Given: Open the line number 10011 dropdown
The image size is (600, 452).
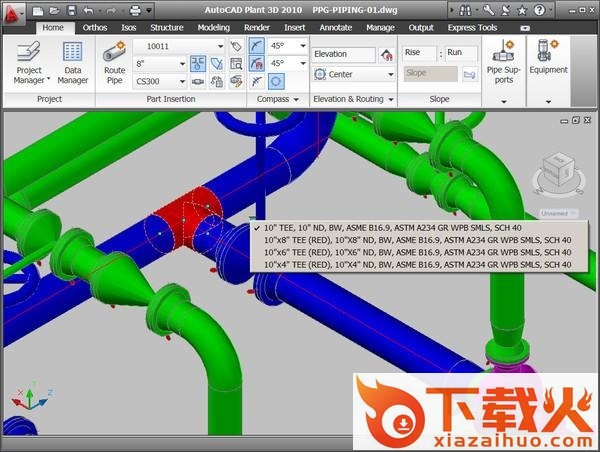Looking at the screenshot, I should [220, 46].
